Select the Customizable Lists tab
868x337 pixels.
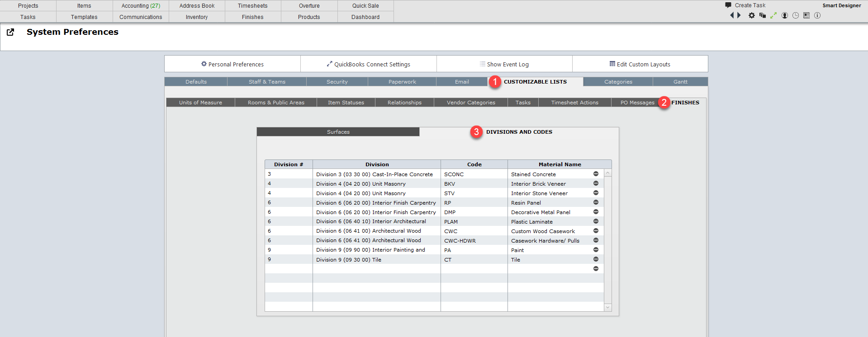[x=535, y=82]
